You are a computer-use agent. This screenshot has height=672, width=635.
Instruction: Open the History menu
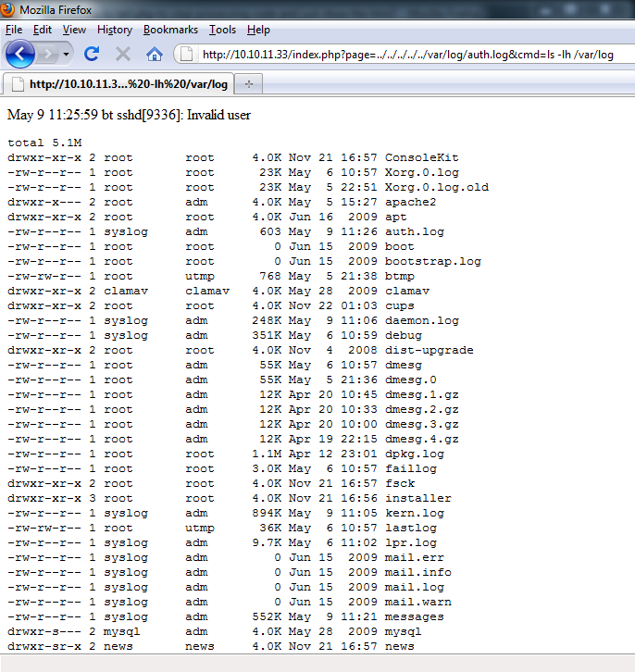pos(115,30)
